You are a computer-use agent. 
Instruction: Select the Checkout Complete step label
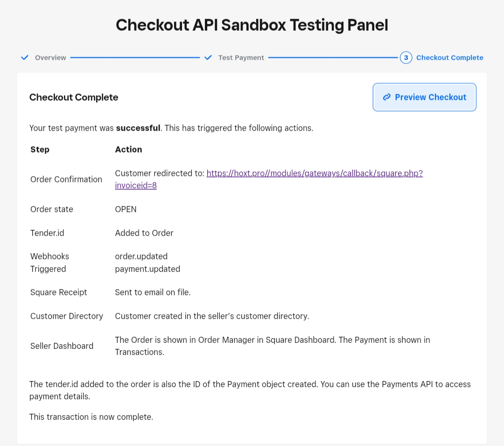click(449, 58)
